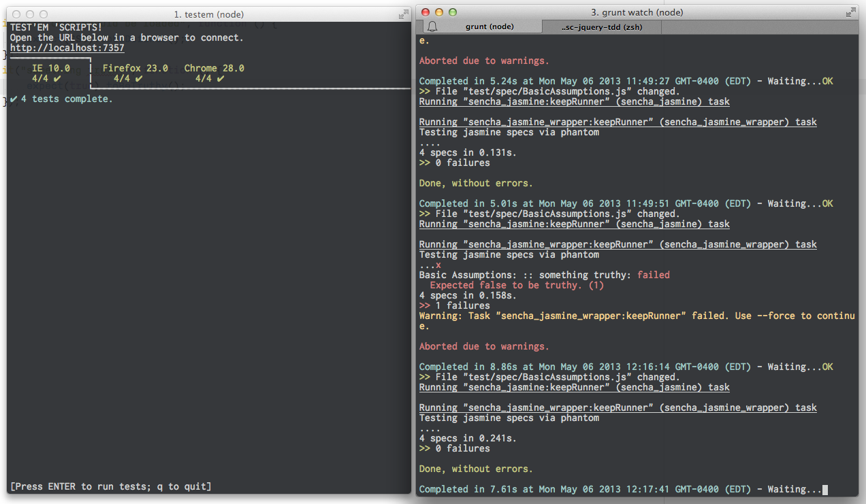Select the Firefox 23.0 browser tab
The width and height of the screenshot is (866, 504).
[x=135, y=69]
